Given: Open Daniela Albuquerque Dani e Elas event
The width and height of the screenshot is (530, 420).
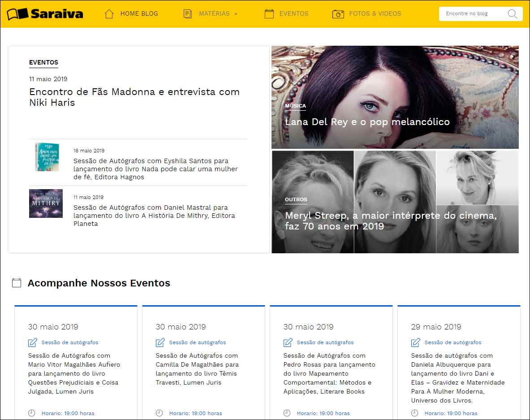Looking at the screenshot, I should pos(458,378).
